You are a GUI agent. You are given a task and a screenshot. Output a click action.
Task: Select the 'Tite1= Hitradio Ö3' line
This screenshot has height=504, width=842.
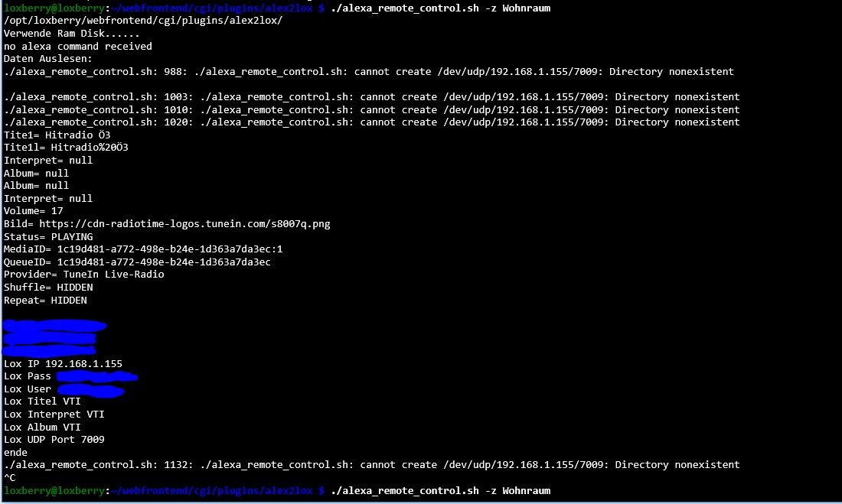57,135
